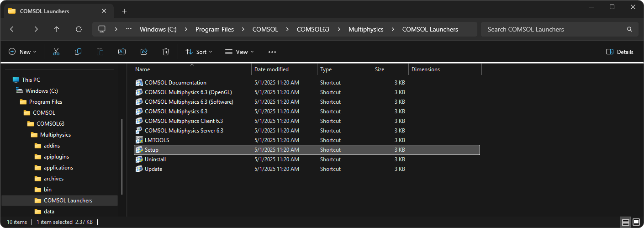Click the Share icon in toolbar
Viewport: 644px width, 228px height.
click(144, 52)
